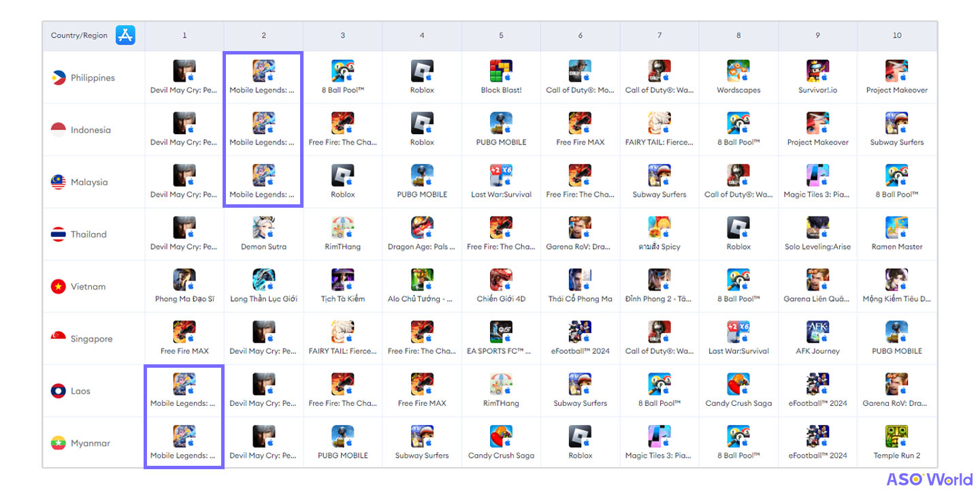Screen dimensions: 980x491
Task: Click the Philippines flag icon
Action: tap(59, 78)
